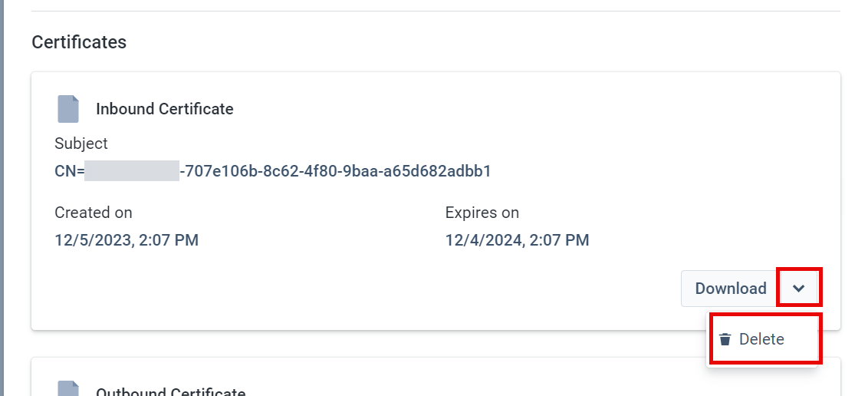This screenshot has height=396, width=868.
Task: Click the Created on label
Action: point(93,213)
